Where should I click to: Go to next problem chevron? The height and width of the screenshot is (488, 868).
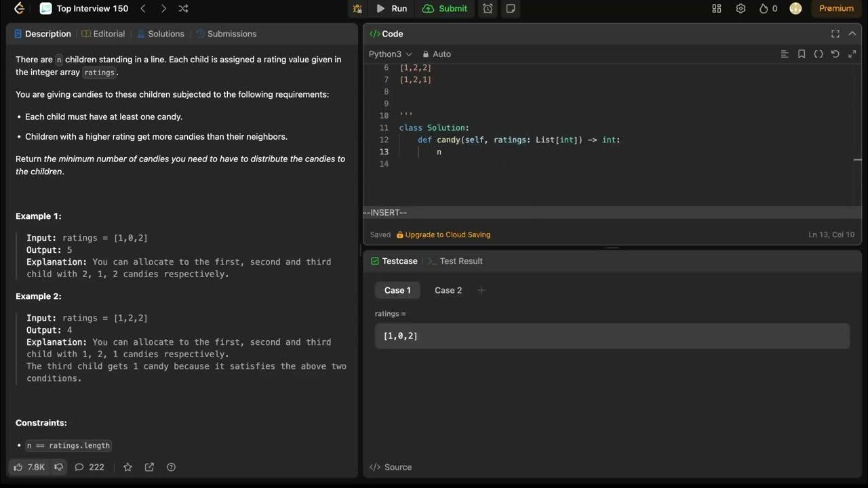tap(163, 9)
